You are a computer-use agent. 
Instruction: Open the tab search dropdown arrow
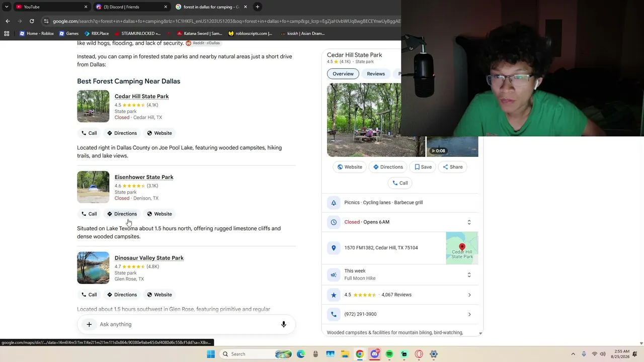point(7,7)
